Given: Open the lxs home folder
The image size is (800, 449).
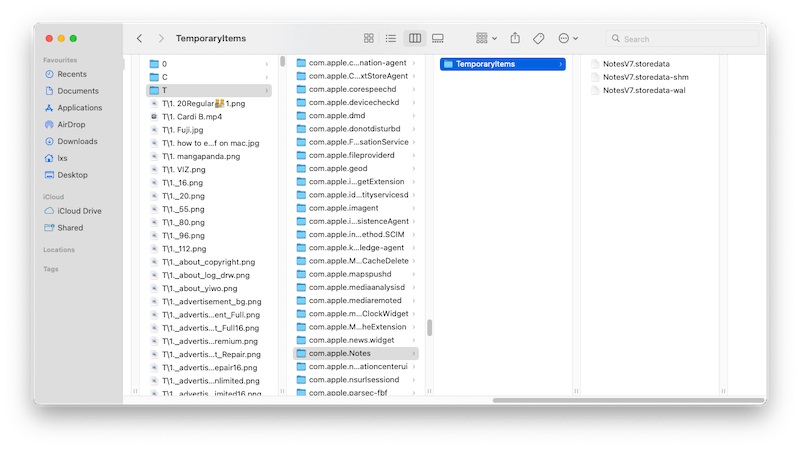Looking at the screenshot, I should coord(62,158).
